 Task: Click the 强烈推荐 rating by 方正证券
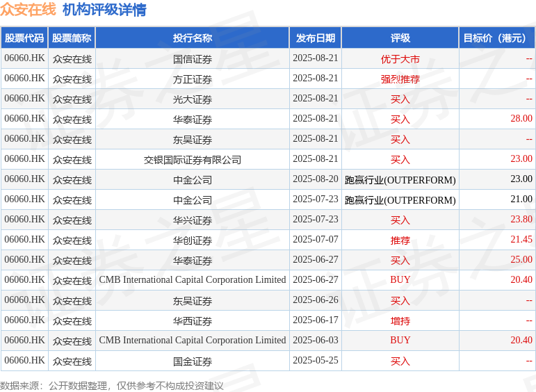[400, 79]
